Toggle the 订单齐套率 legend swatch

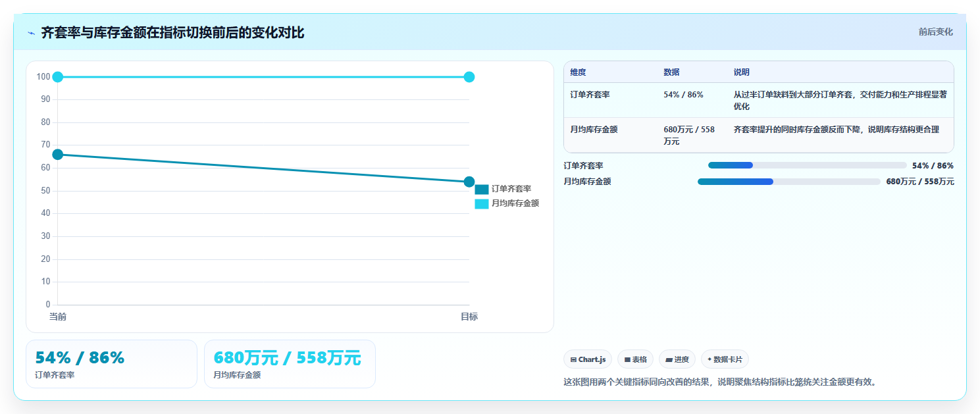tap(482, 189)
